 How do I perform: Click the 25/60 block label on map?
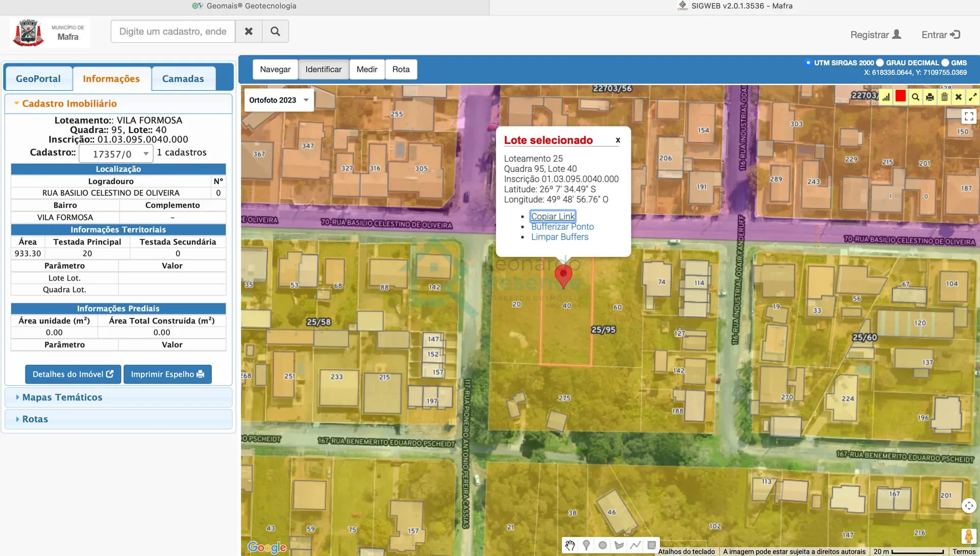[865, 337]
